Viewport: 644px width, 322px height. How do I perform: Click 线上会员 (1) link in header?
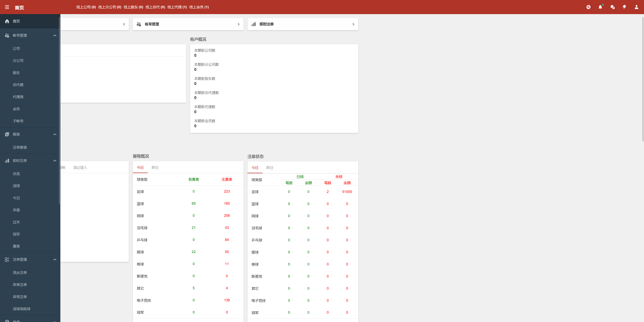coord(199,7)
